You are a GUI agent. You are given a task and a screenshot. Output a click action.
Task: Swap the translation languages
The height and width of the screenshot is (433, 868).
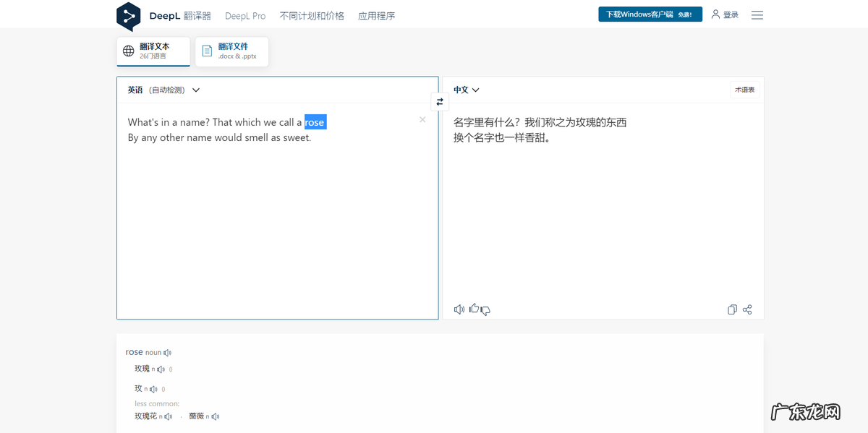point(440,101)
